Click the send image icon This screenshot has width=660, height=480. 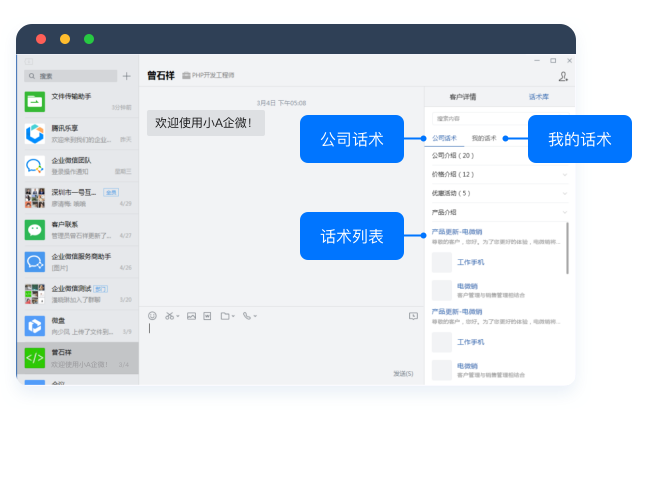pyautogui.click(x=192, y=316)
